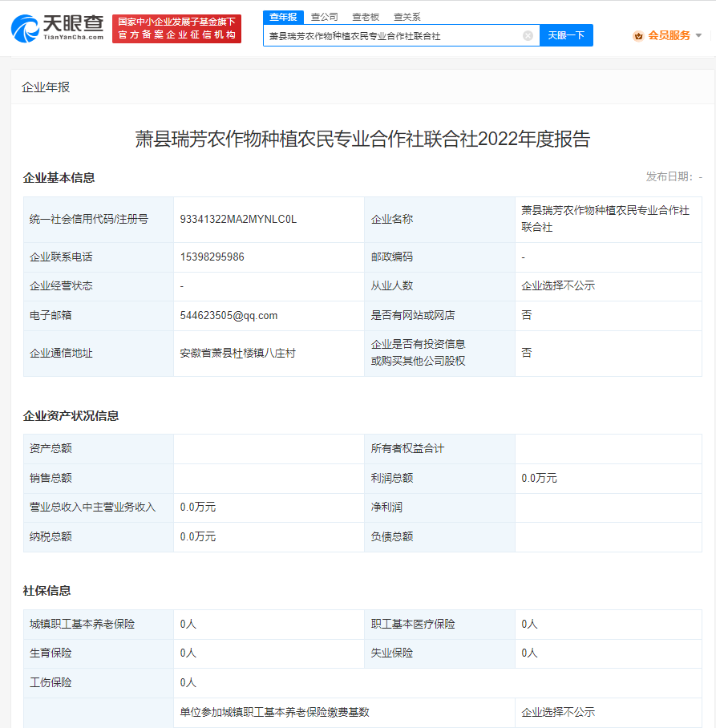Switch to the 查老板 tab
Image resolution: width=716 pixels, height=728 pixels.
click(x=366, y=17)
